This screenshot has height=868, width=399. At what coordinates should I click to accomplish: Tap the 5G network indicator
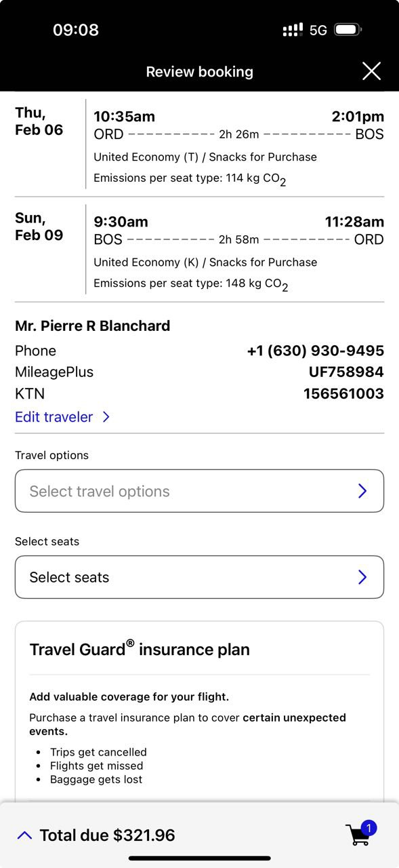tap(318, 30)
